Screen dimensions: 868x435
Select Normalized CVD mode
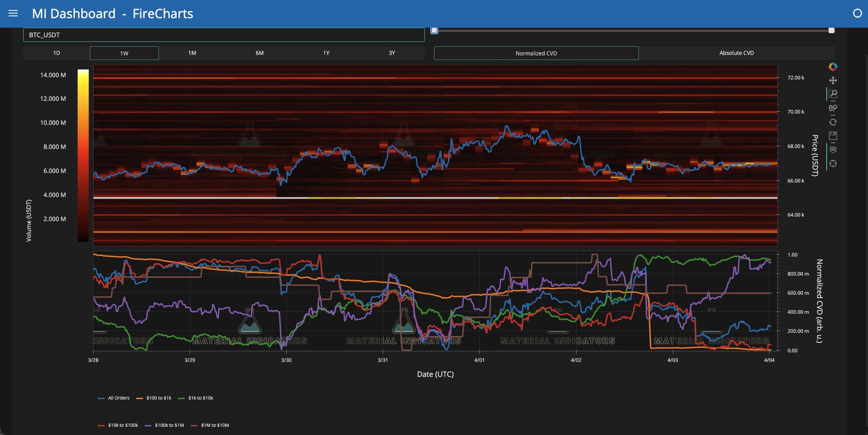[x=536, y=53]
